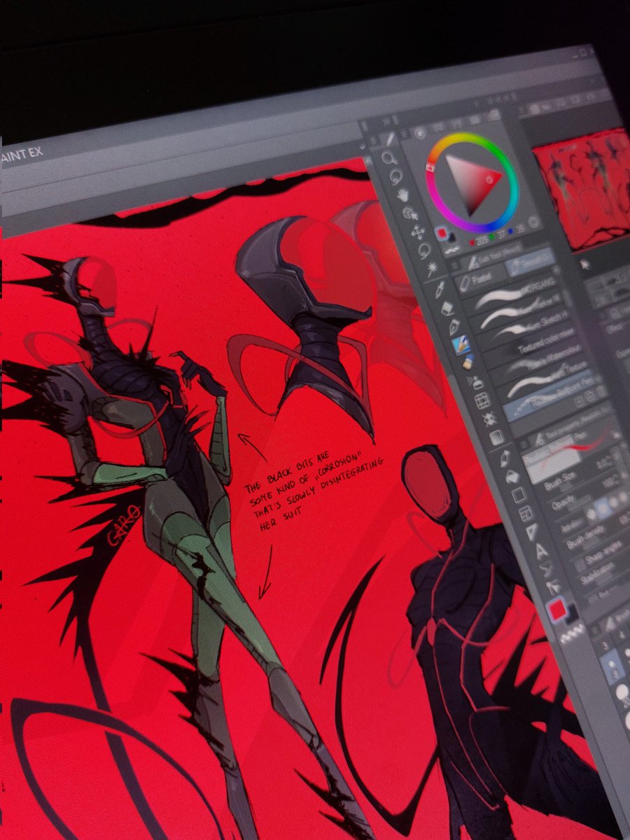This screenshot has height=840, width=630.
Task: Click the hue ring handle on the color wheel
Action: pyautogui.click(x=429, y=168)
